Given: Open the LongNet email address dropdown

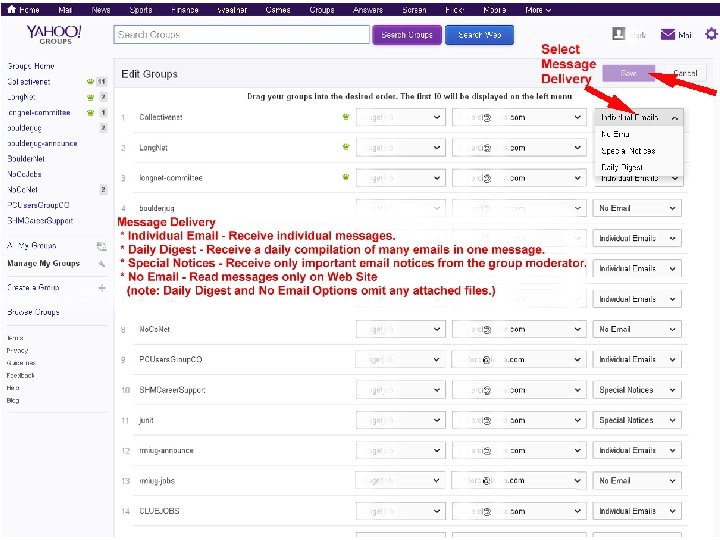Looking at the screenshot, I should pos(519,147).
